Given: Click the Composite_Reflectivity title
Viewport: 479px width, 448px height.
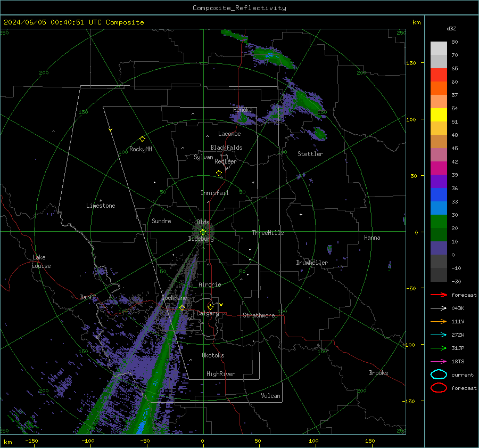Looking at the screenshot, I should pos(240,8).
